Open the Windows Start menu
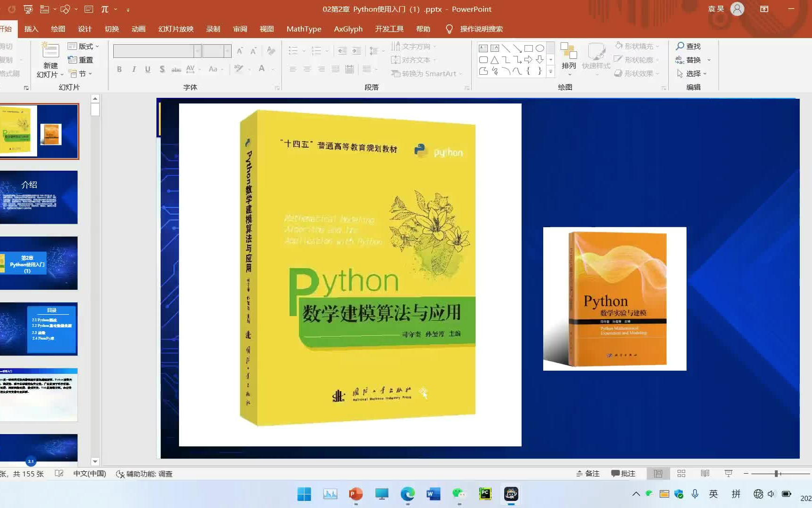The height and width of the screenshot is (508, 812). coord(304,494)
